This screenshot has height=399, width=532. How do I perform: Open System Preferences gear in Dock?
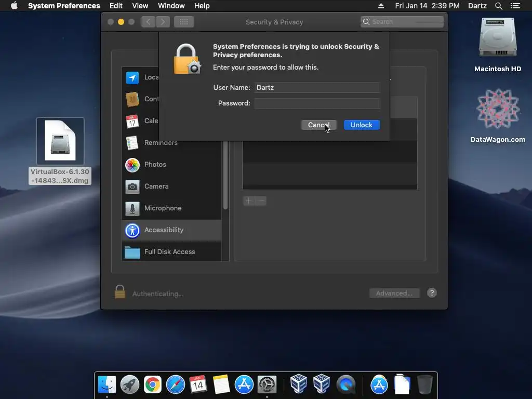tap(267, 384)
